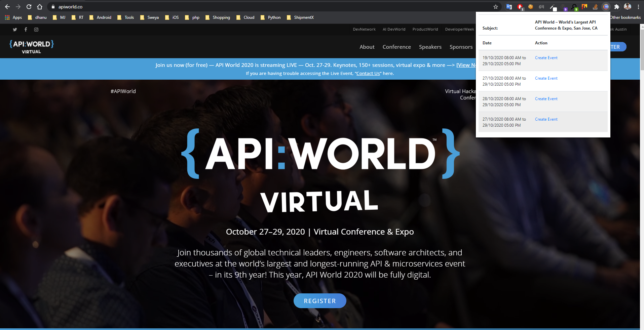This screenshot has height=330, width=644.
Task: Open the Extensions puzzle menu
Action: tap(617, 7)
